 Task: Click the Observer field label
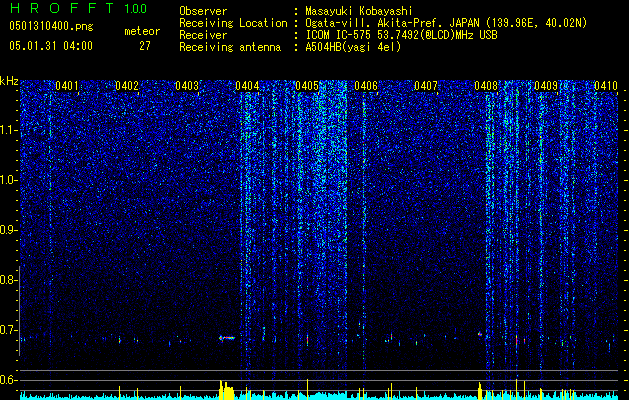[x=203, y=11]
